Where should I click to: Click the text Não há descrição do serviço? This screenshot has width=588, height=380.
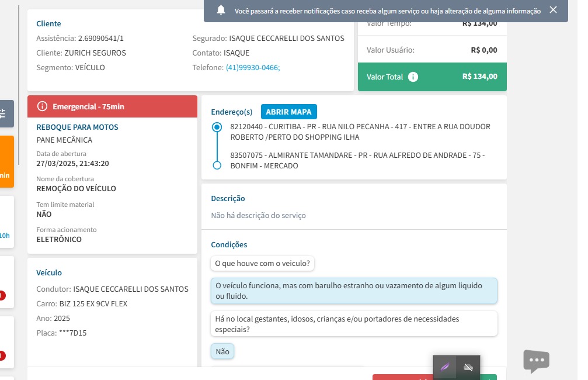point(258,216)
